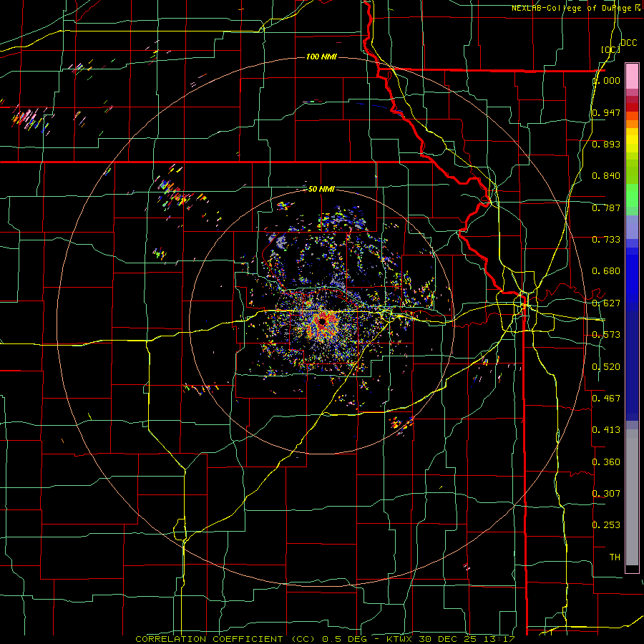
Task: Click the TH threshold label
Action: click(615, 557)
